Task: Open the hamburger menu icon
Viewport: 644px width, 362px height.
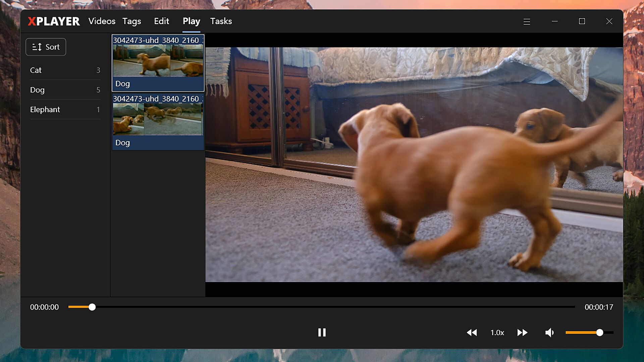Action: [527, 21]
